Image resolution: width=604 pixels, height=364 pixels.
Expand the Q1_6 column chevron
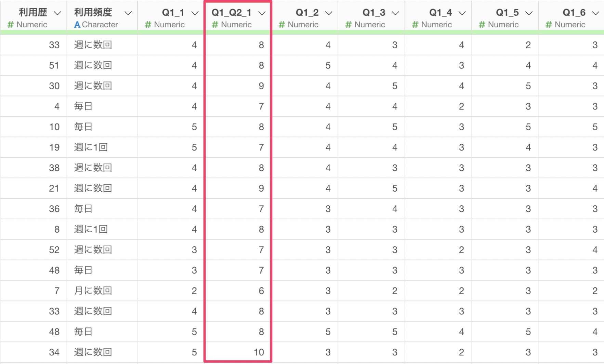[x=595, y=13]
